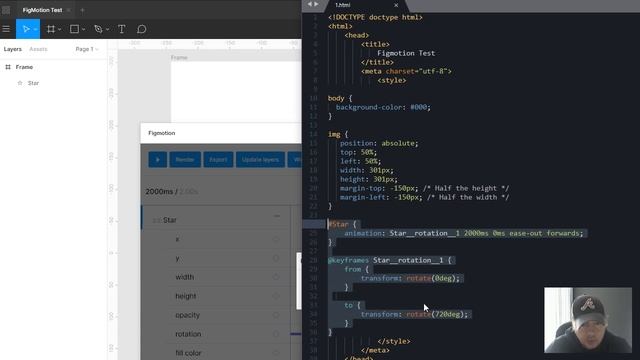Select the Pen tool in Figma
The image size is (640, 360).
click(98, 29)
